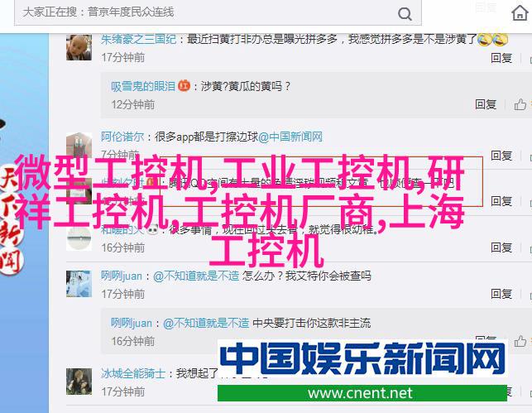Reply to 吸雪鬼的眼泪's 12分钟前 comment
532x413 pixels.
point(486,104)
